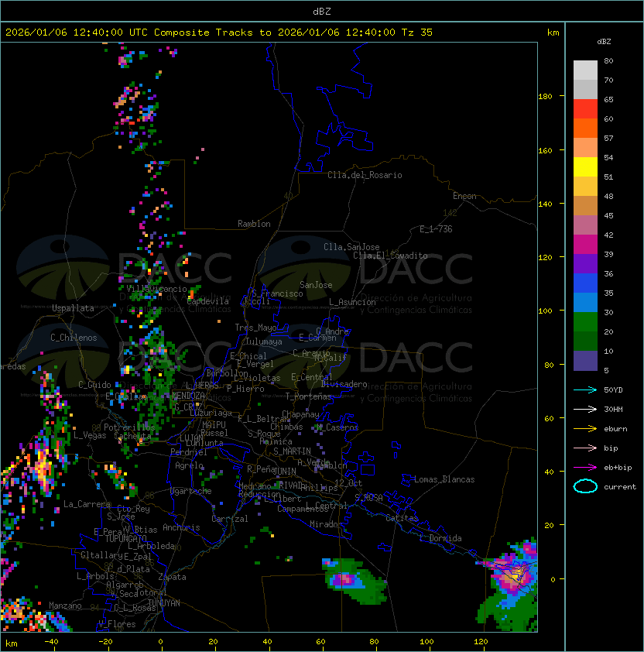Viewport: 644px width, 652px height.
Task: Click the Uspallata label on the map
Action: (x=73, y=308)
